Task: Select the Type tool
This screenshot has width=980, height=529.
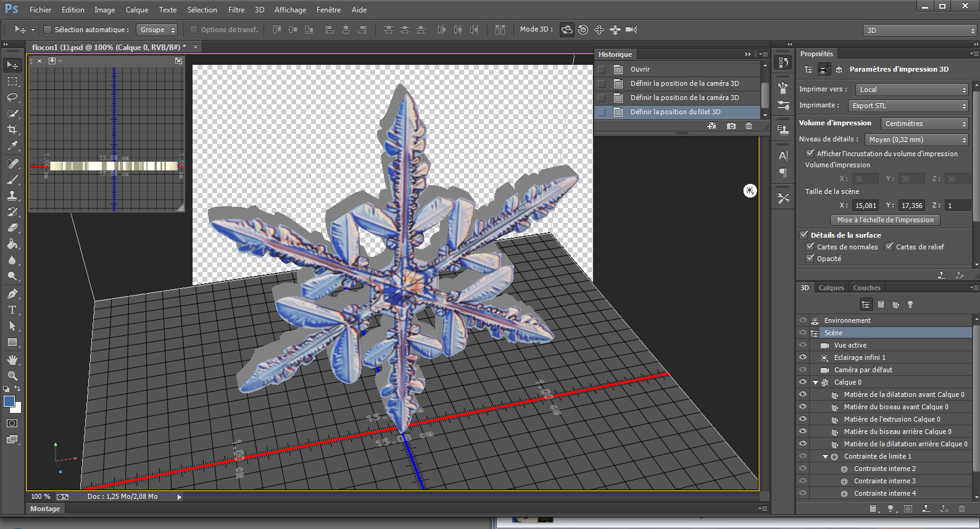Action: (x=12, y=310)
